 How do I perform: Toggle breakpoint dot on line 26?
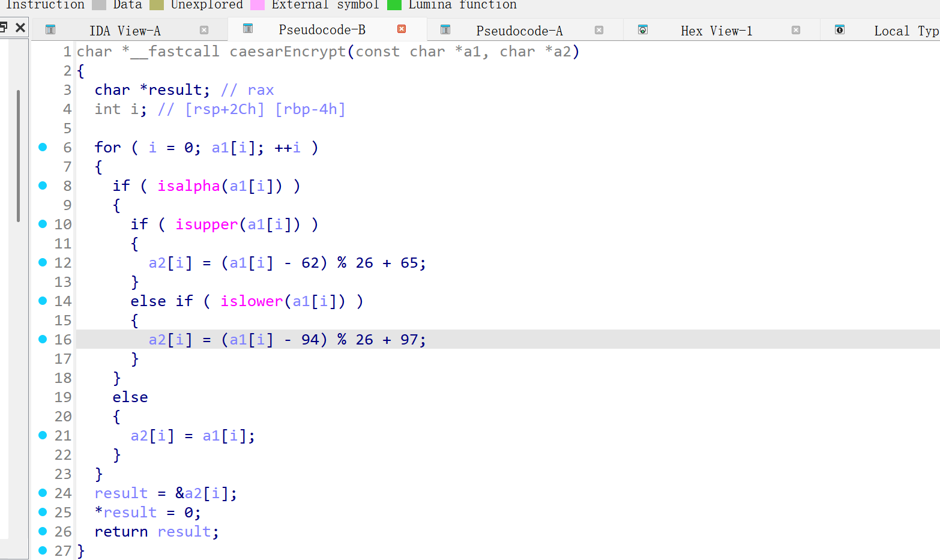coord(43,531)
